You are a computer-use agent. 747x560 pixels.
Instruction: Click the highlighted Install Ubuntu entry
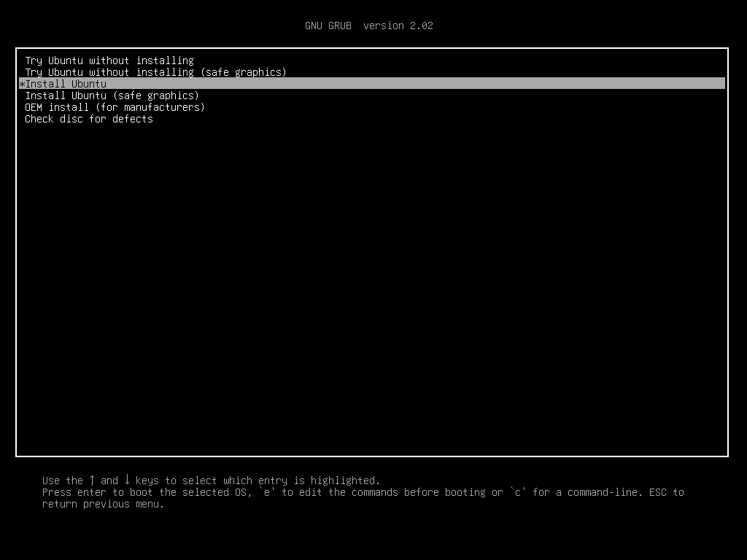click(66, 84)
